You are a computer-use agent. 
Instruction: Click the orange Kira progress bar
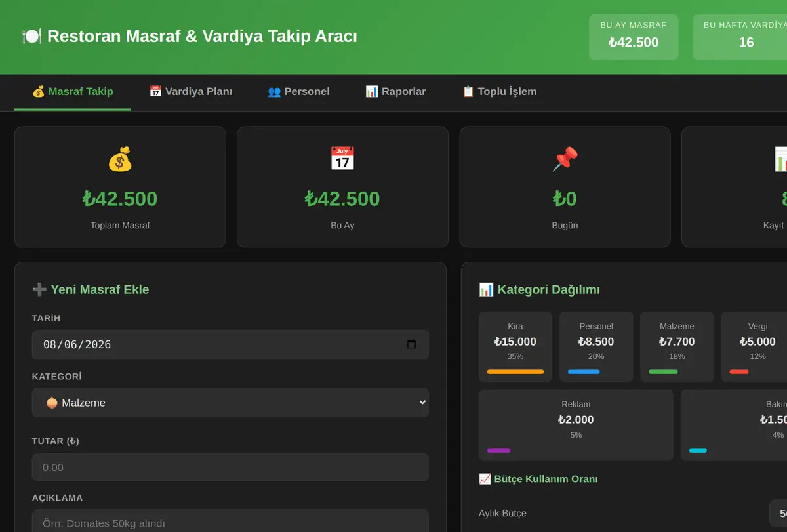pyautogui.click(x=515, y=372)
